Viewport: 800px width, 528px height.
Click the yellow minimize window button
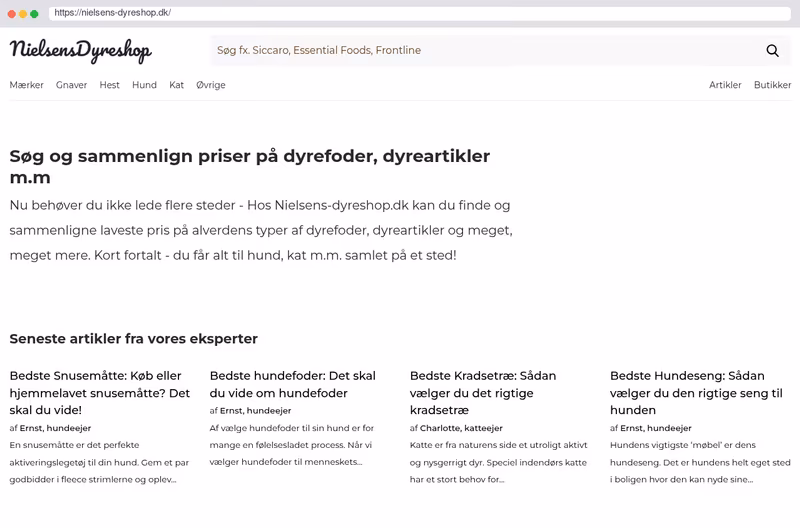[x=23, y=14]
